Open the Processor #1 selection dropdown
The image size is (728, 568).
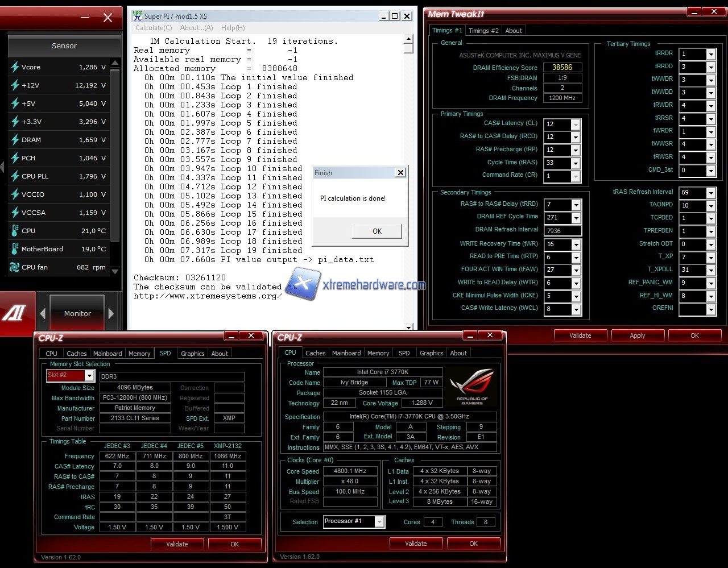pyautogui.click(x=379, y=522)
